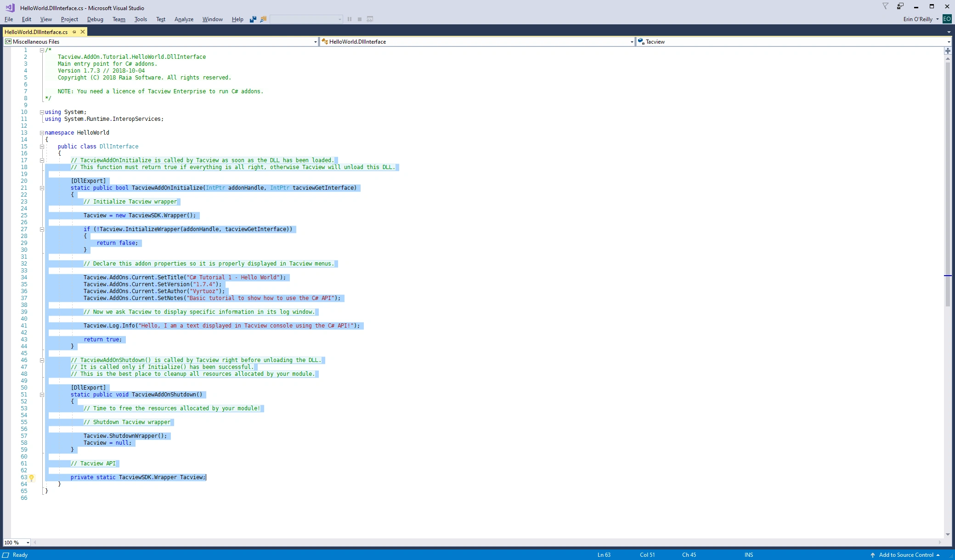Collapse the DllInterface class outline
Viewport: 955px width, 560px height.
click(x=42, y=147)
